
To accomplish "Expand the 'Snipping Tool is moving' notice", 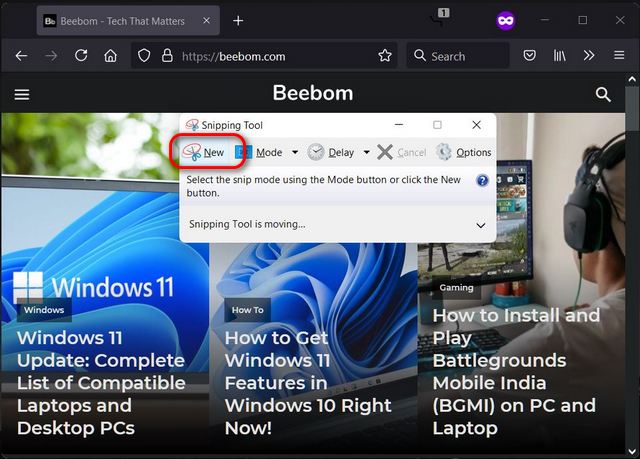I will click(480, 225).
